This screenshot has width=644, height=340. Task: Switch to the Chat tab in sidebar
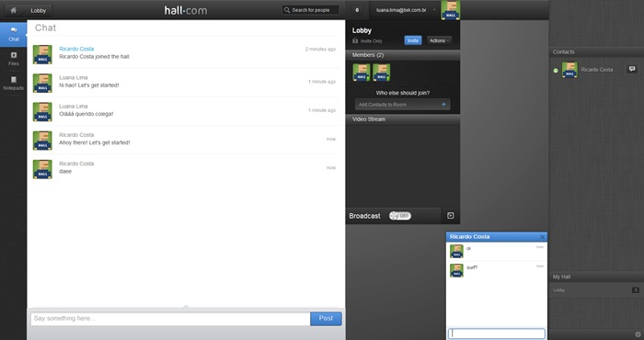tap(14, 34)
